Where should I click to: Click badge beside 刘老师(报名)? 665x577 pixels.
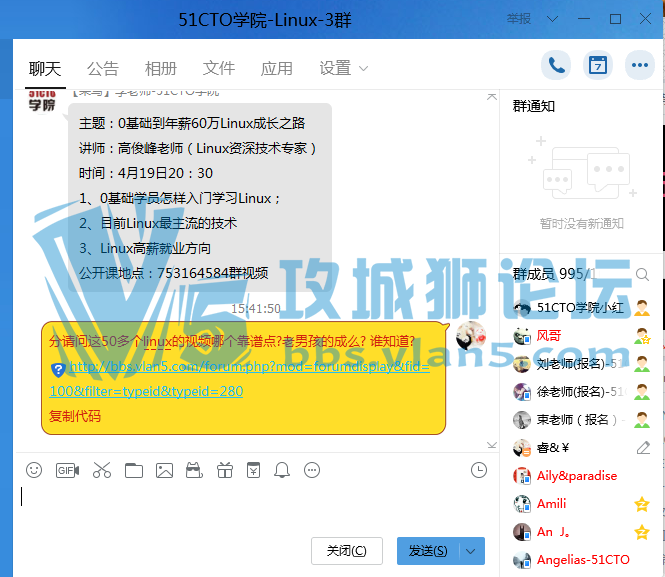click(x=642, y=364)
